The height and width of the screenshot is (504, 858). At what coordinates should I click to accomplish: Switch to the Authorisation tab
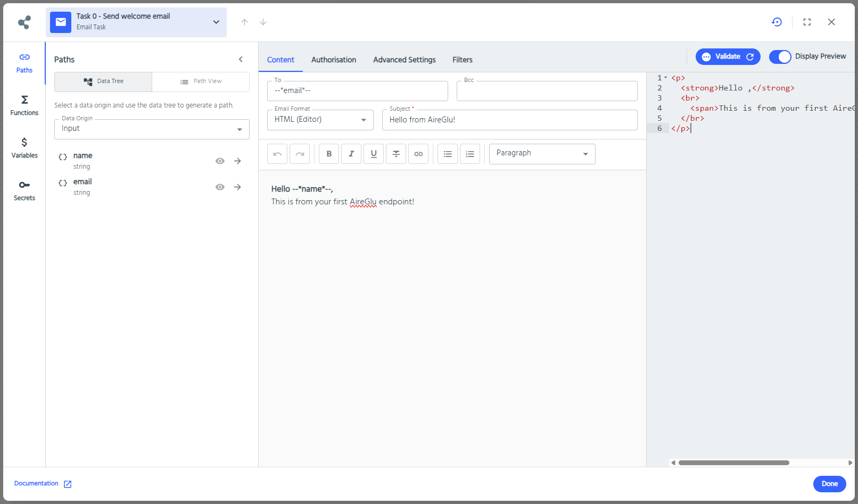(334, 60)
